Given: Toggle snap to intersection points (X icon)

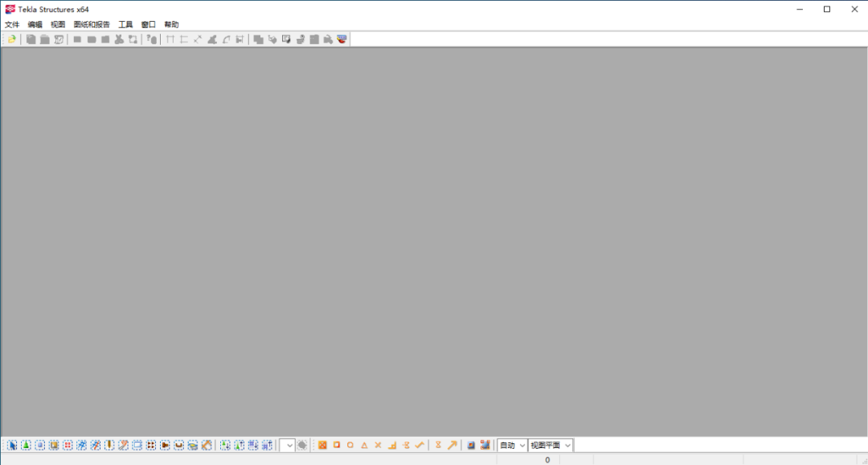Looking at the screenshot, I should [378, 445].
